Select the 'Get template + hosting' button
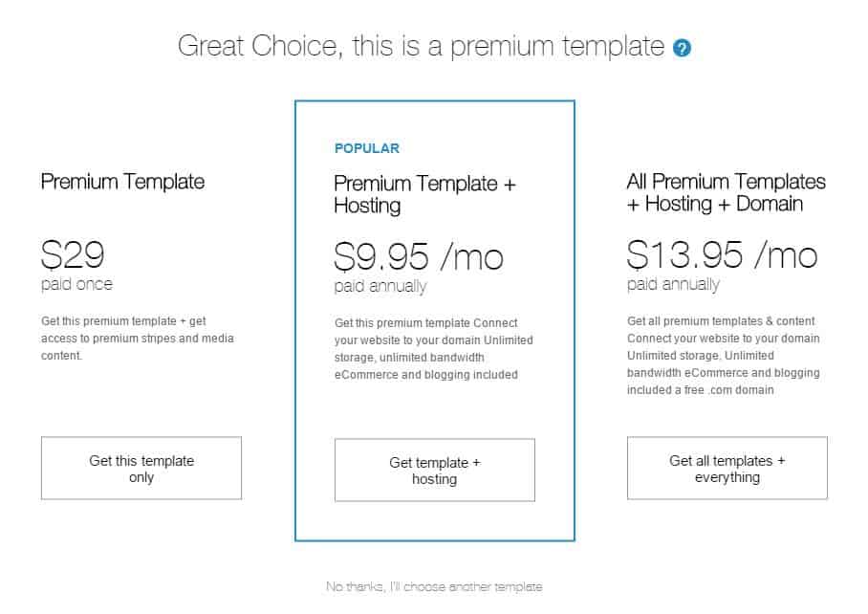This screenshot has width=868, height=614. (435, 470)
